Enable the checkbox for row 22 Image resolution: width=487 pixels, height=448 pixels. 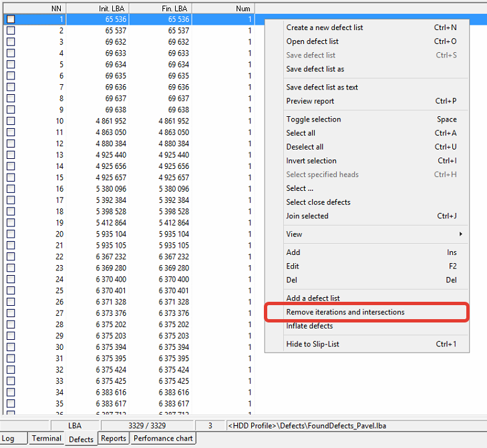pyautogui.click(x=11, y=257)
